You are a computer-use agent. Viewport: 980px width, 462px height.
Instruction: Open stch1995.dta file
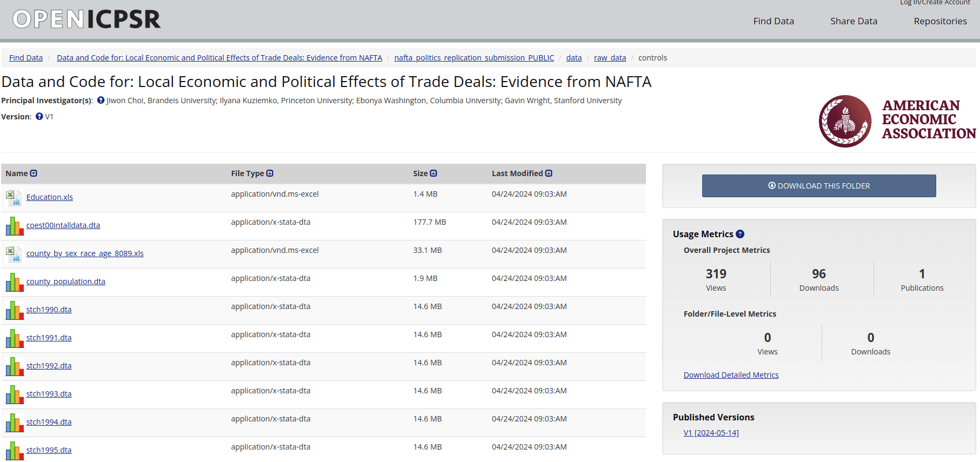(49, 450)
